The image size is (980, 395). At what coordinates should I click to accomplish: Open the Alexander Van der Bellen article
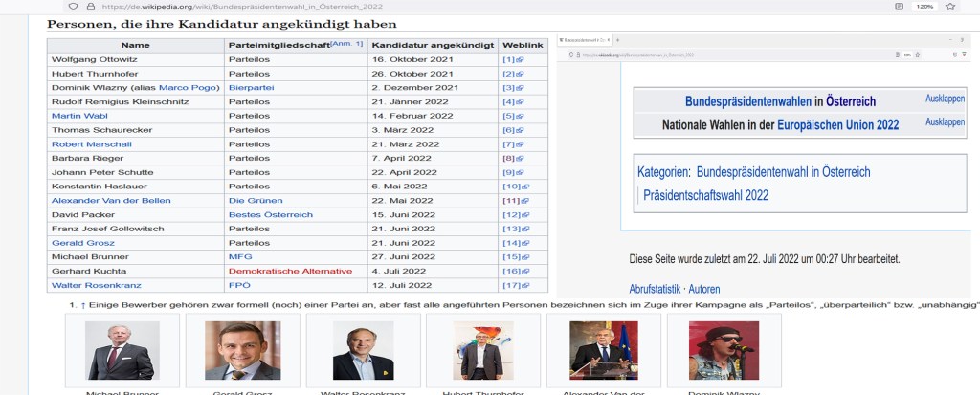click(x=100, y=200)
